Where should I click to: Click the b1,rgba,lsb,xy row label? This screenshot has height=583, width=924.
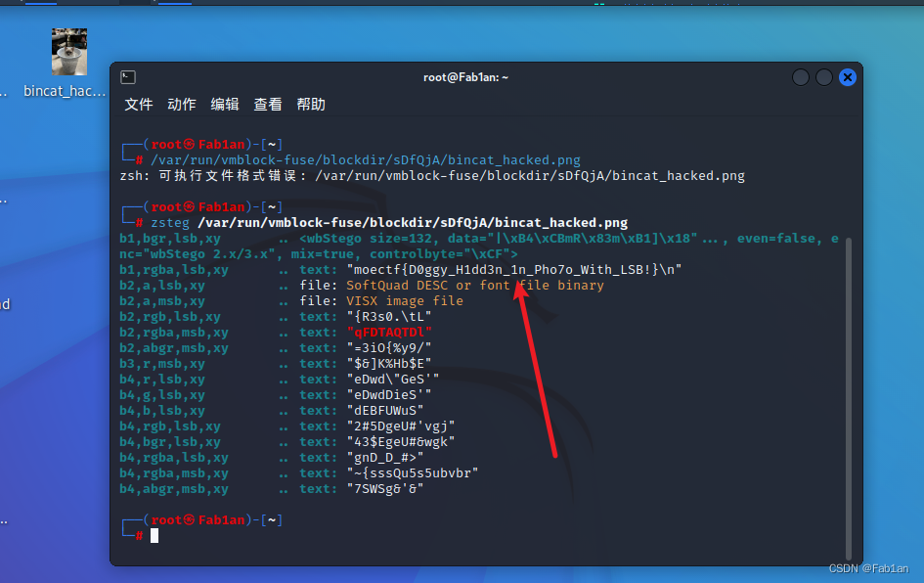click(x=174, y=270)
